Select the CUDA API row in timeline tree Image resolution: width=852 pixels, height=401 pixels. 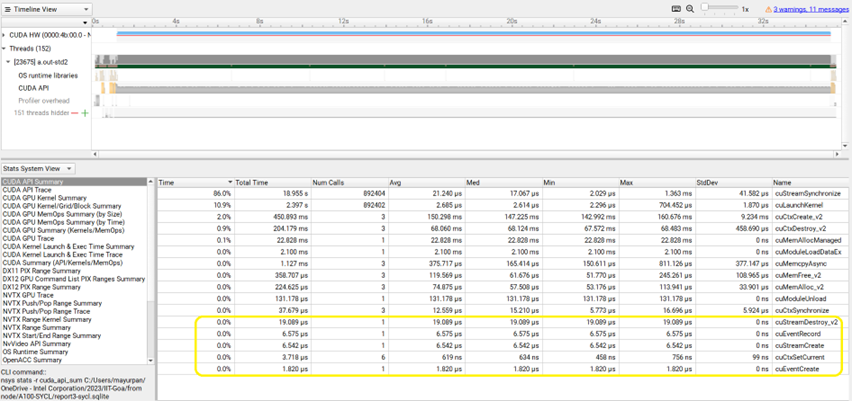point(34,88)
